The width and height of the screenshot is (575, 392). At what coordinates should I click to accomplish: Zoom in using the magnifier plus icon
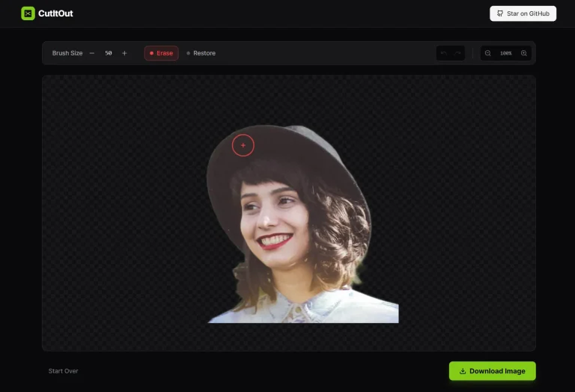click(x=524, y=53)
